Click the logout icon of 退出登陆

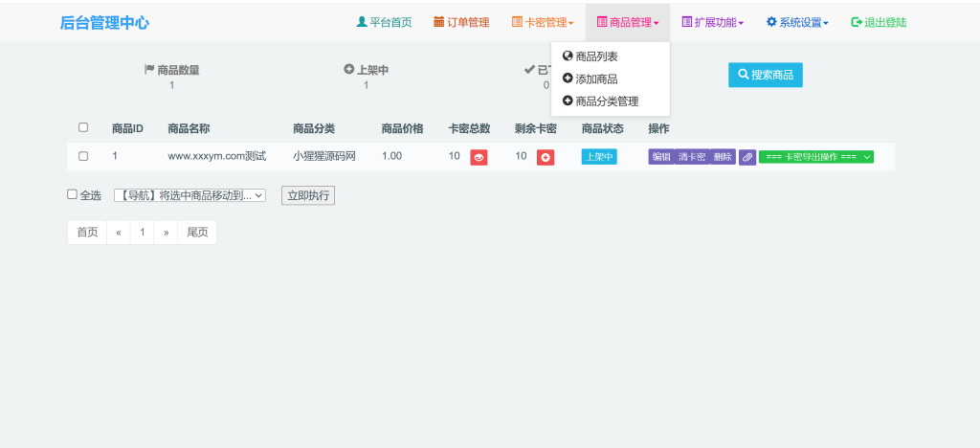click(857, 22)
